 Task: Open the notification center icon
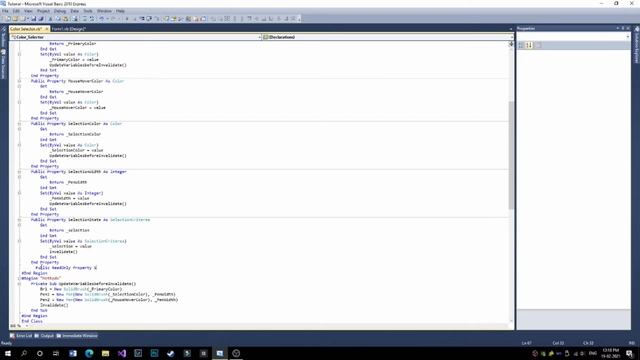tap(629, 353)
